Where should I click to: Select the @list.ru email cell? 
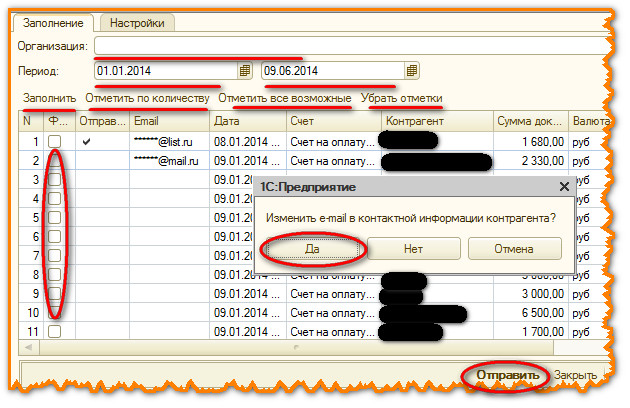170,141
